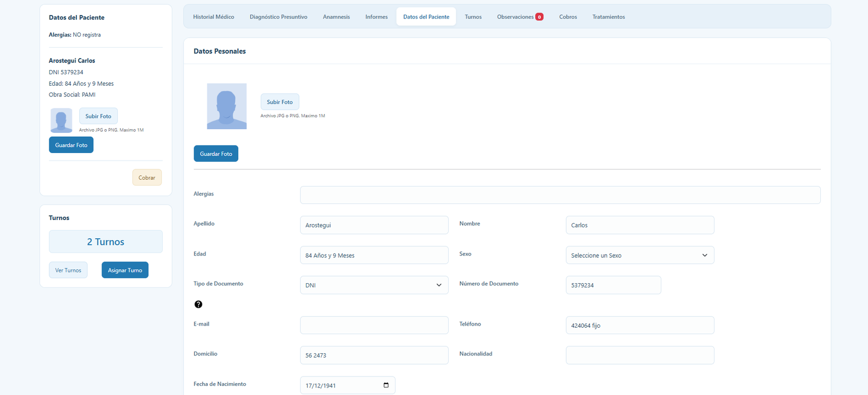Click the 2 Turnos summary box

point(106,241)
